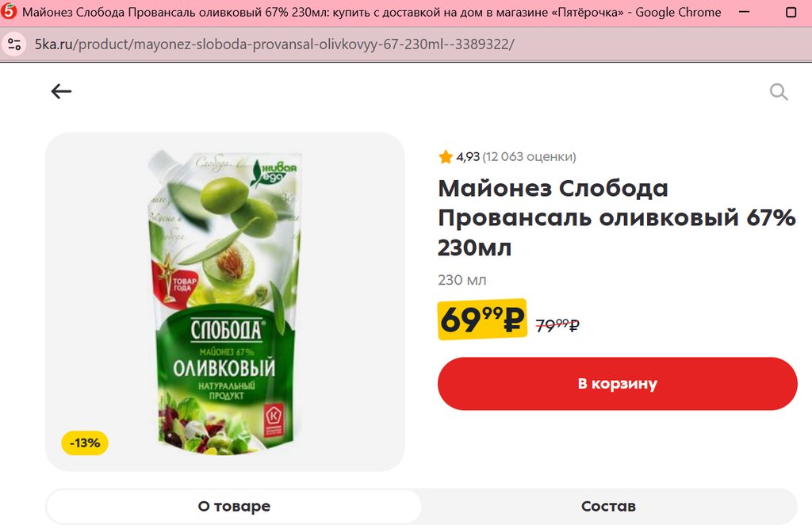The width and height of the screenshot is (812, 529).
Task: Click the site information icon in address bar
Action: point(14,44)
